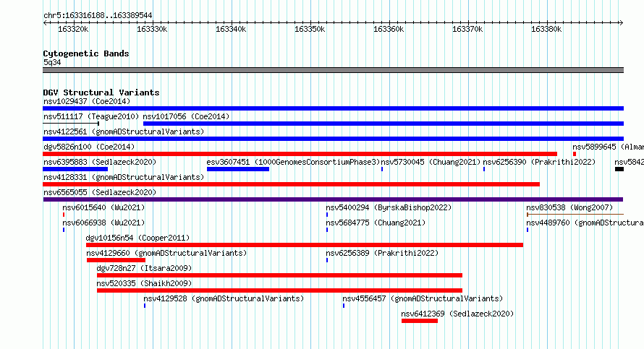
Task: Open nsv520335 (Shaikh2009) label
Action: [144, 283]
